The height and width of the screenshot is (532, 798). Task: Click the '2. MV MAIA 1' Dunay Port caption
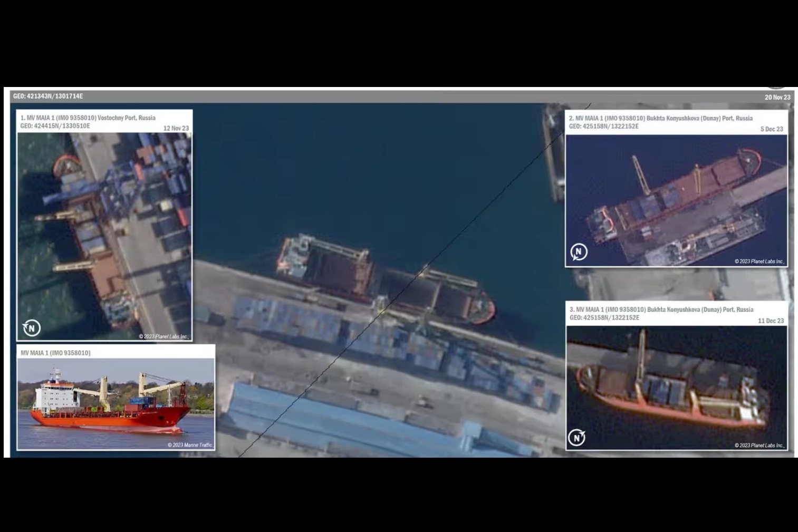click(660, 119)
